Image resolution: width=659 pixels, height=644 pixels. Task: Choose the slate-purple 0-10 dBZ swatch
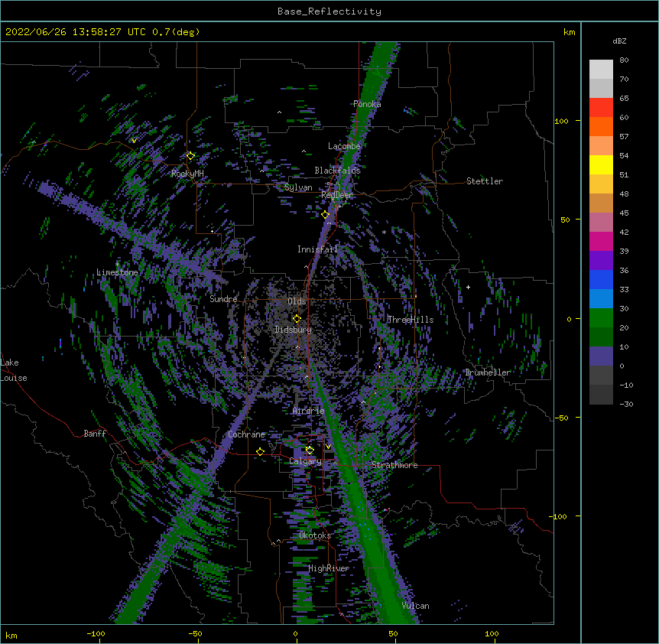click(601, 356)
